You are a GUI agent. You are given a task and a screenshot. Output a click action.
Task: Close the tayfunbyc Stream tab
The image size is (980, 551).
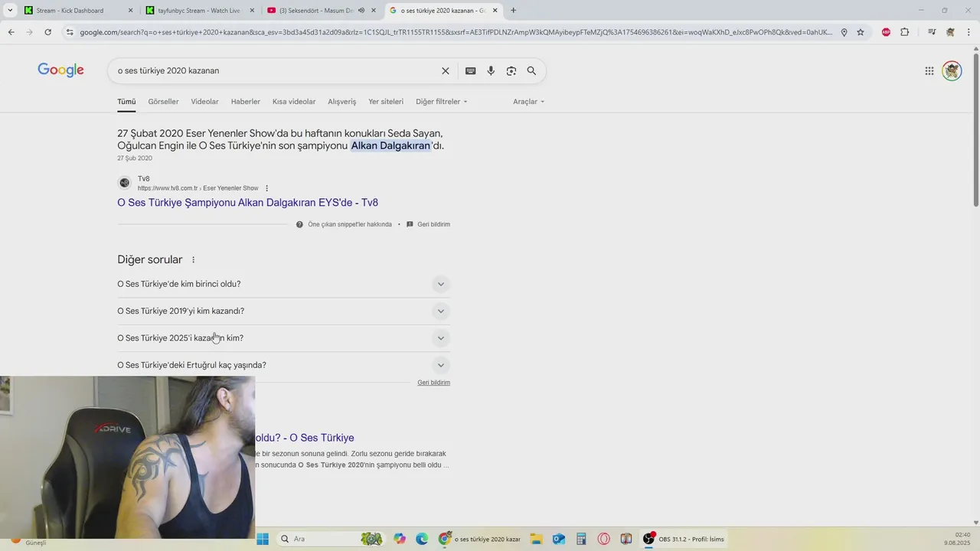[252, 11]
